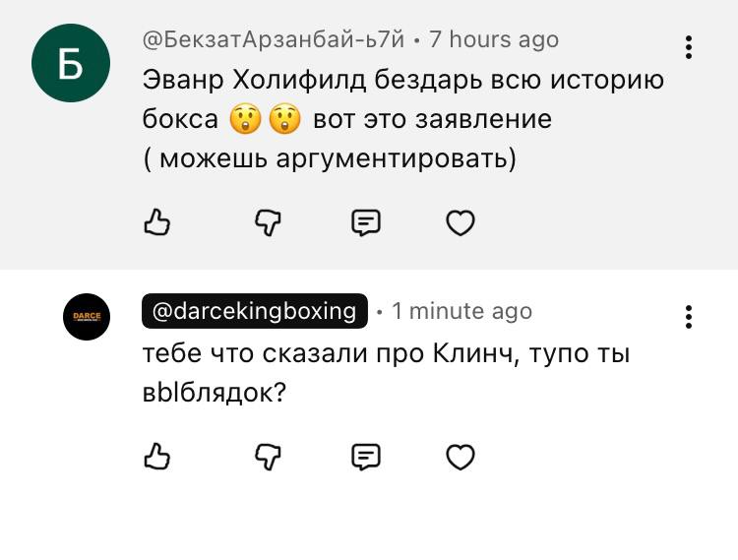Click the second astonished face emoji

point(285,120)
